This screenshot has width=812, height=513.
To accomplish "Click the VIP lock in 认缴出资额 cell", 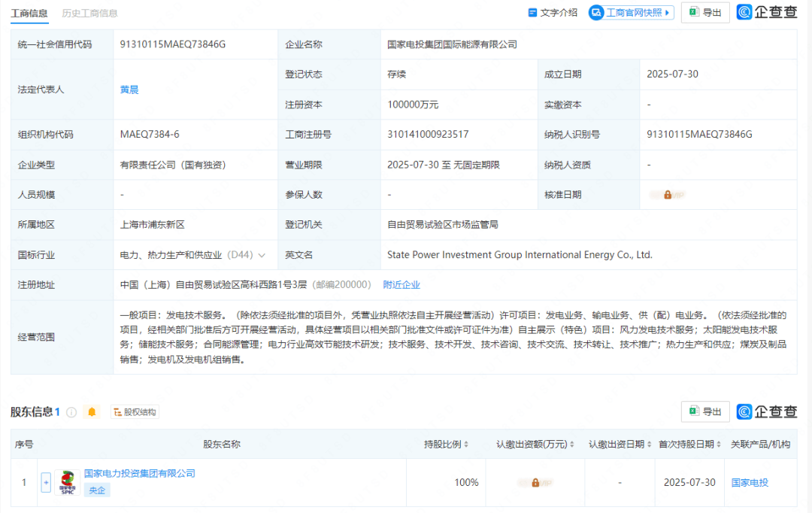I will [x=535, y=483].
